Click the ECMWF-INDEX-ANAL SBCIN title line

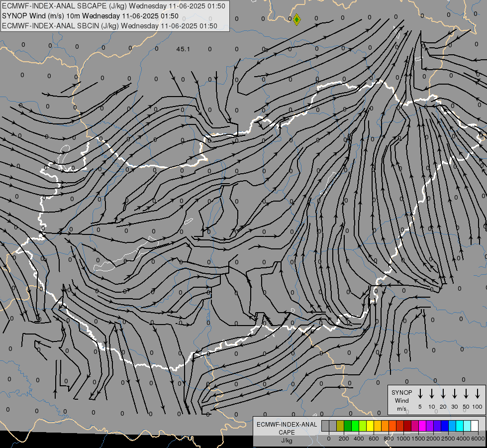click(x=109, y=26)
